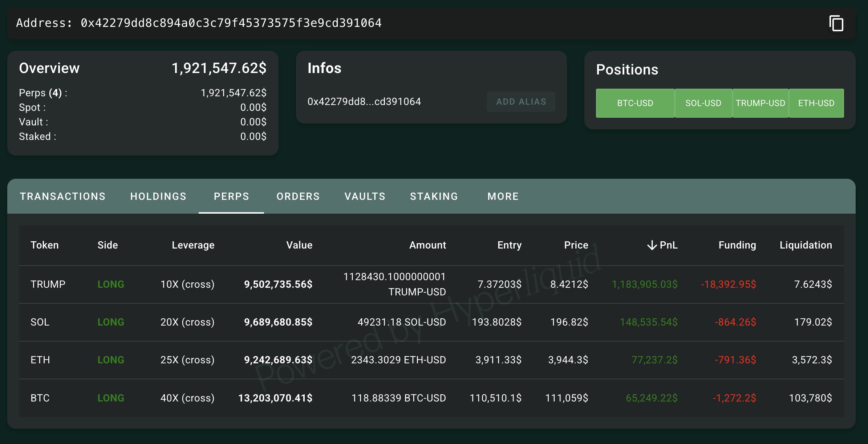Sort by the Liquidation column header

pos(806,245)
